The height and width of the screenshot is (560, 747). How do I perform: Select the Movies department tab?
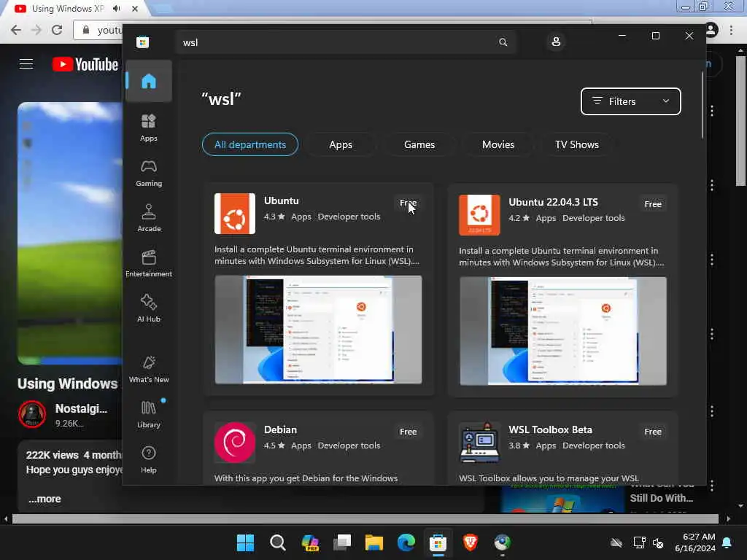pos(498,144)
